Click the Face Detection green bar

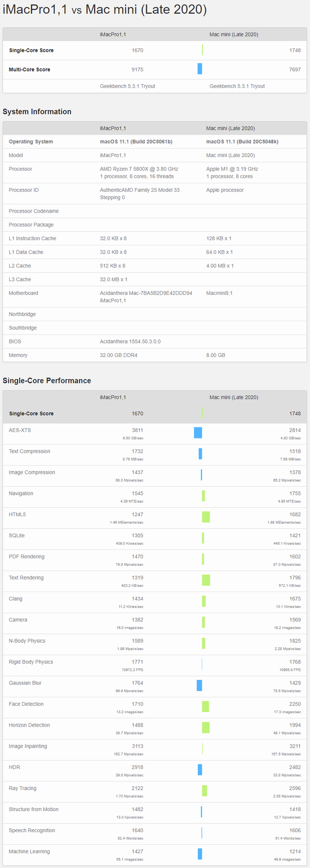(205, 706)
